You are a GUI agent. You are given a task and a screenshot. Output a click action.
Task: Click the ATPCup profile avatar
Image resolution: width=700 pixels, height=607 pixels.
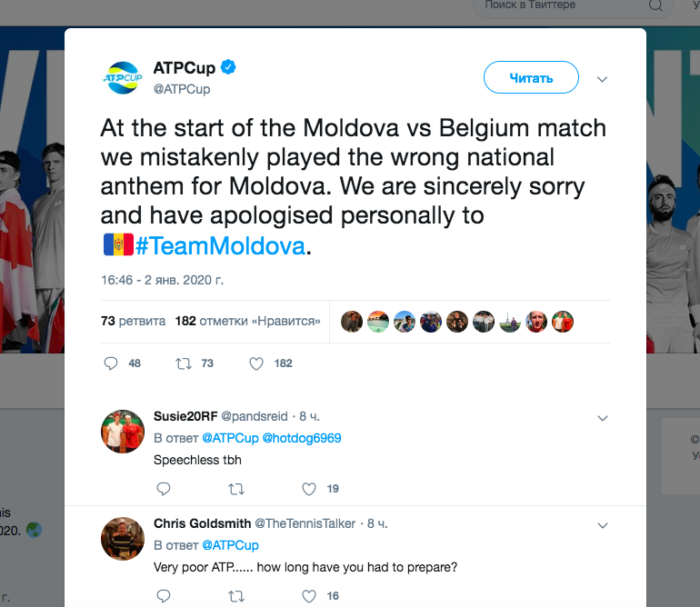121,77
